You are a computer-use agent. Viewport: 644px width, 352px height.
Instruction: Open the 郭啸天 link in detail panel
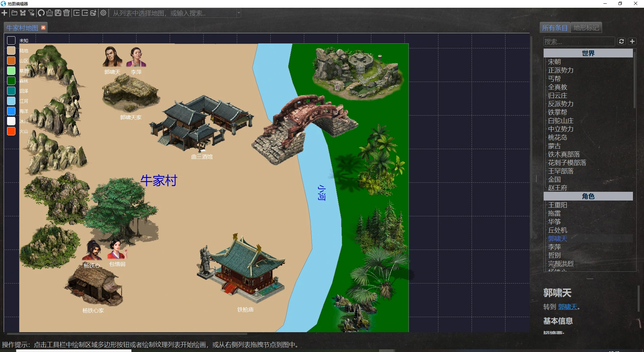pyautogui.click(x=568, y=307)
